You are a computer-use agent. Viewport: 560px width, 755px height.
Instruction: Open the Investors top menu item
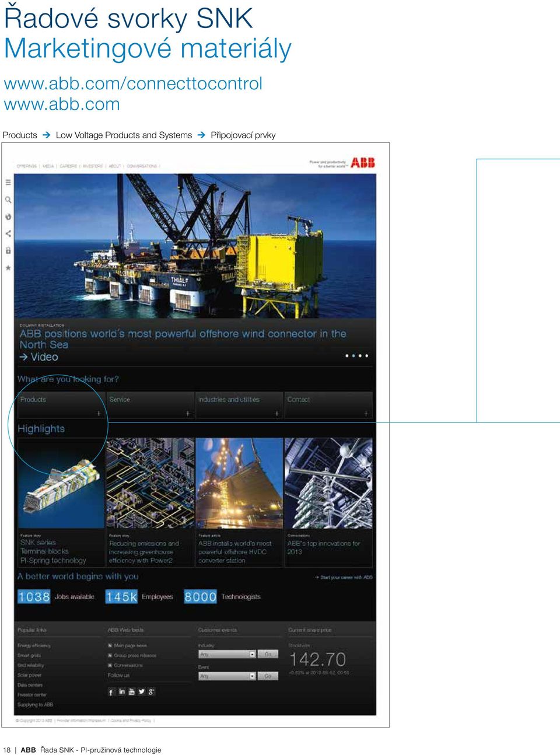pyautogui.click(x=93, y=166)
